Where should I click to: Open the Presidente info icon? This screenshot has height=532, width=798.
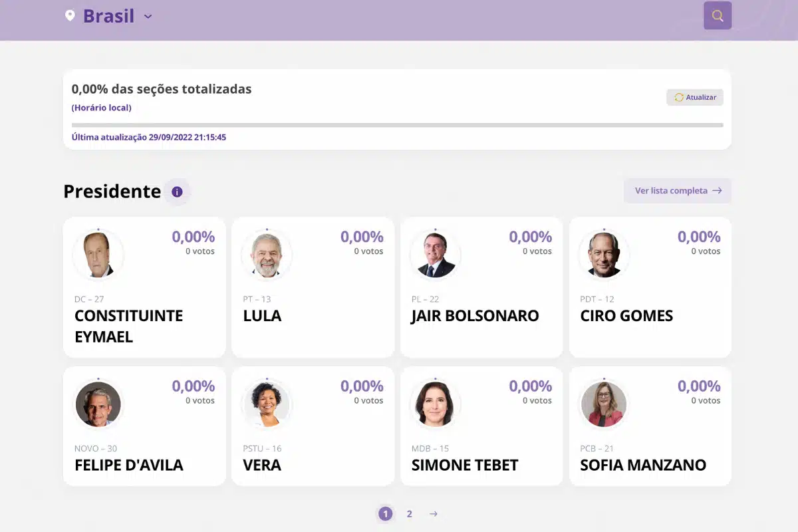pyautogui.click(x=176, y=192)
